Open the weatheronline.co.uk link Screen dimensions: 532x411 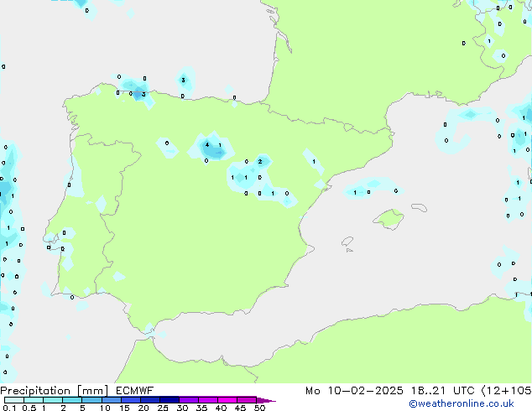coord(462,403)
